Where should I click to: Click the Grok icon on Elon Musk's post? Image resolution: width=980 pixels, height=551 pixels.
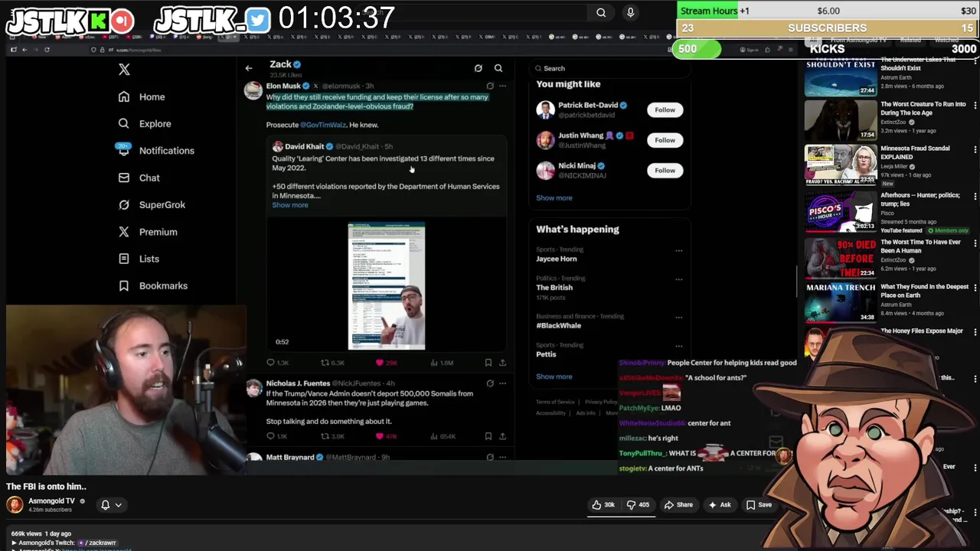(490, 86)
